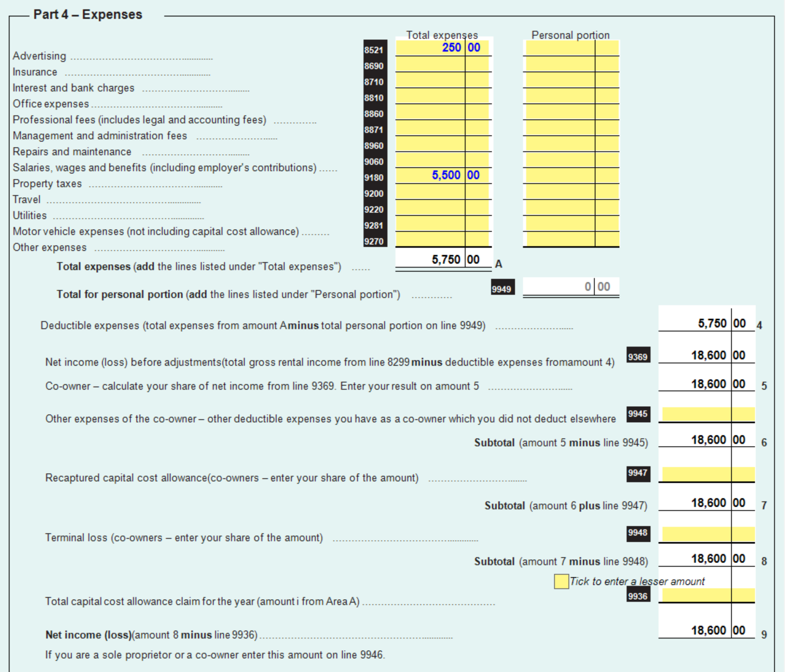
Task: Click Insurance personal portion field
Action: [x=571, y=64]
